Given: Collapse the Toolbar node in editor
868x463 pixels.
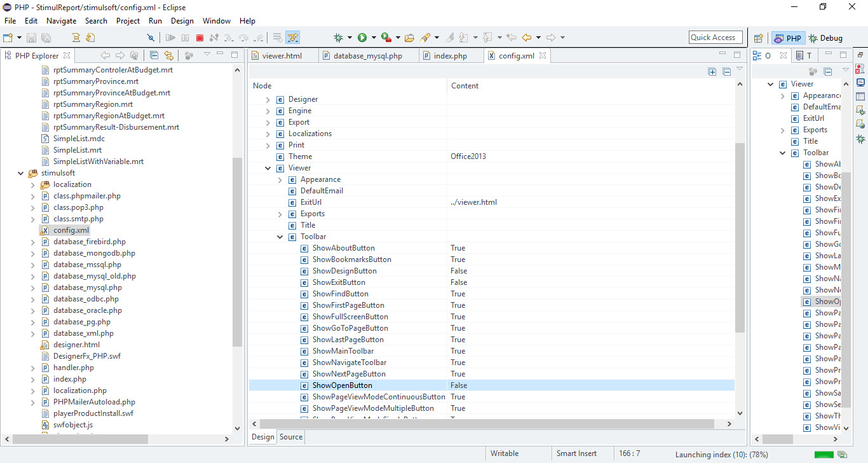Looking at the screenshot, I should (280, 237).
